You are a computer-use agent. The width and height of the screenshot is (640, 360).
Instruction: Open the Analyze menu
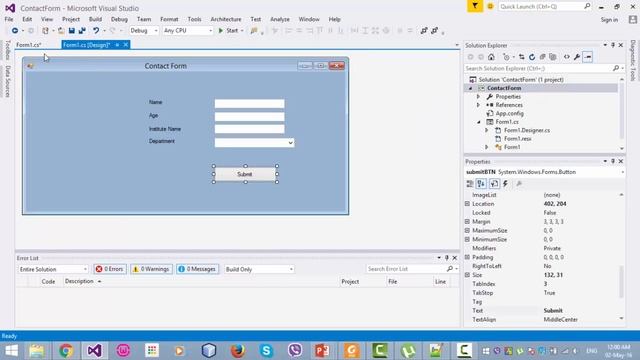[280, 19]
